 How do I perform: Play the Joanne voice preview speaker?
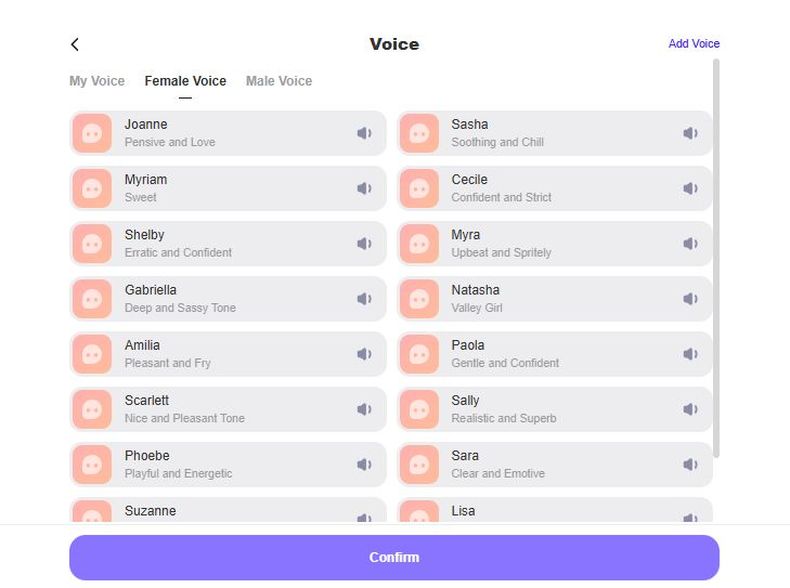pyautogui.click(x=364, y=133)
